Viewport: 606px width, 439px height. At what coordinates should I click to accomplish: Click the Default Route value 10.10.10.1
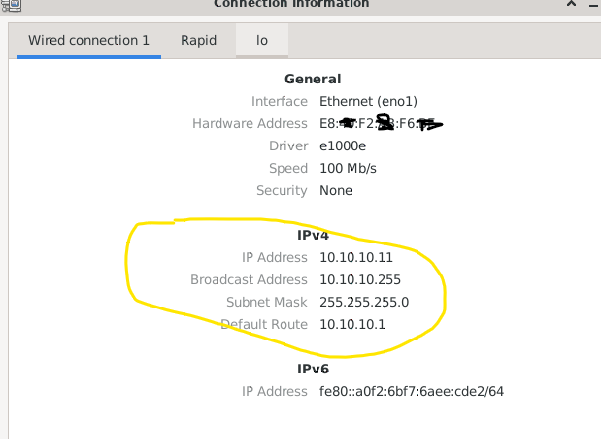coord(352,324)
